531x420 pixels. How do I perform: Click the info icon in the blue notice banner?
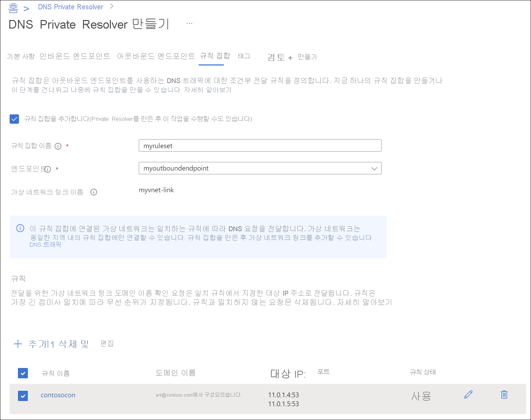(x=20, y=228)
